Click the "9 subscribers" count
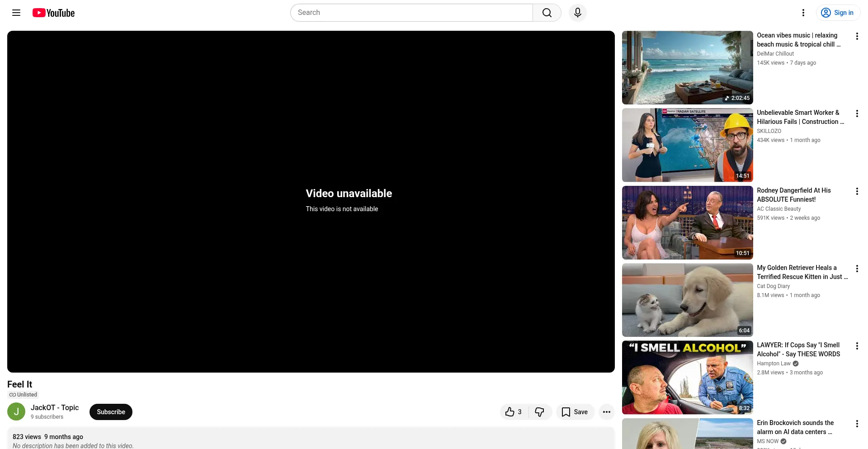The width and height of the screenshot is (868, 449). [x=47, y=417]
